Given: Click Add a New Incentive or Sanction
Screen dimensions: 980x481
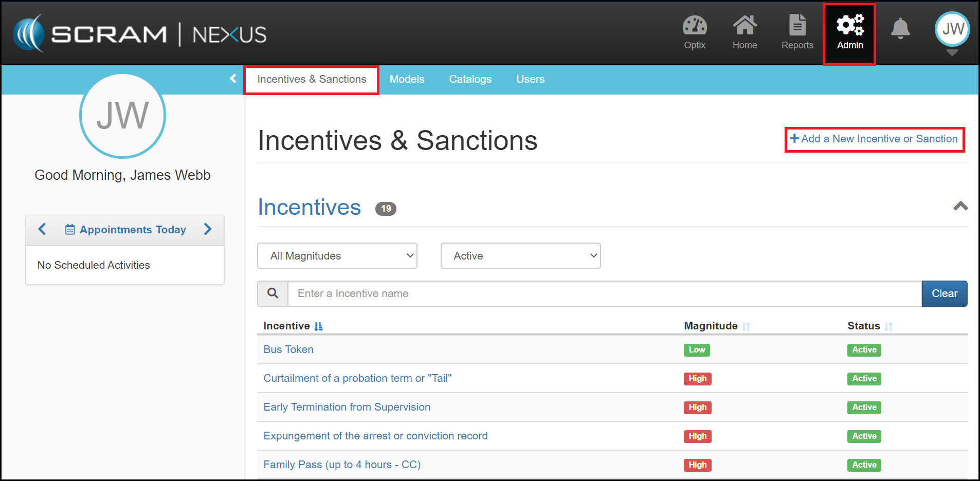Looking at the screenshot, I should click(x=874, y=139).
